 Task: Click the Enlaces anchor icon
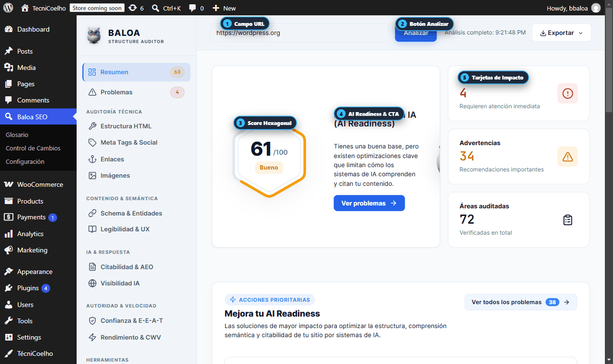point(92,159)
